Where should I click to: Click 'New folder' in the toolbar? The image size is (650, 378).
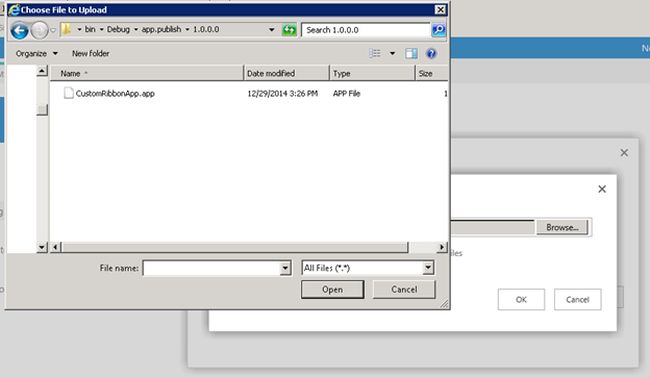90,53
